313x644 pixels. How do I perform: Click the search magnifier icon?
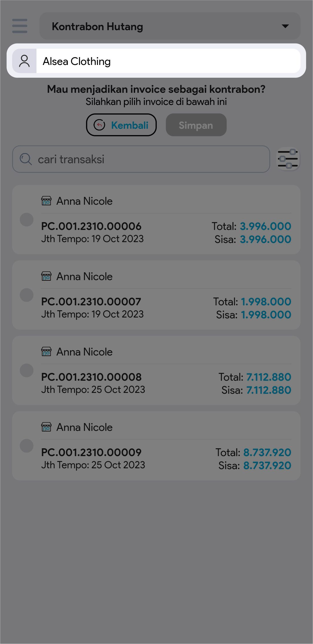25,159
